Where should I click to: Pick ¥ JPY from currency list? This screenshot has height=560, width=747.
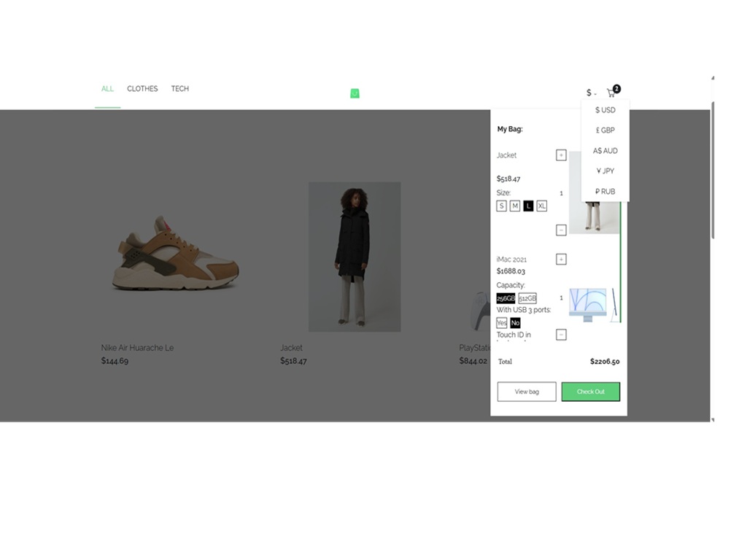pos(605,171)
